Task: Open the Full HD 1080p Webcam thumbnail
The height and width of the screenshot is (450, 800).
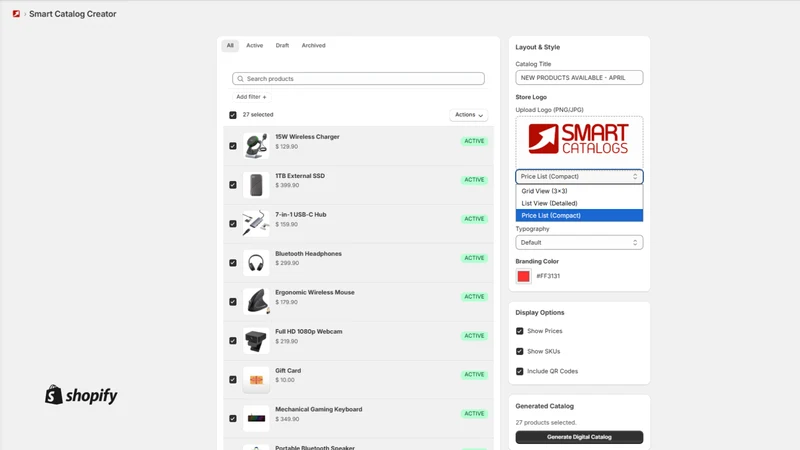Action: [x=256, y=341]
